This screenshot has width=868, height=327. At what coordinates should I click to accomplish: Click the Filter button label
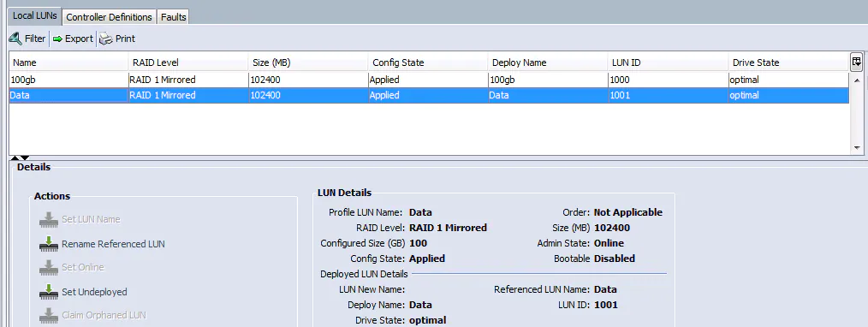(x=35, y=39)
